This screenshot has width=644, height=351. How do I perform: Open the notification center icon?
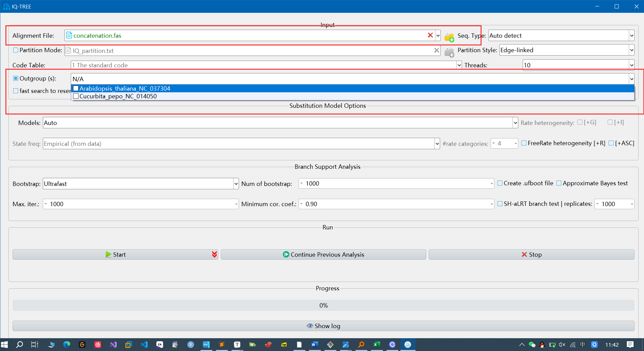pos(630,344)
